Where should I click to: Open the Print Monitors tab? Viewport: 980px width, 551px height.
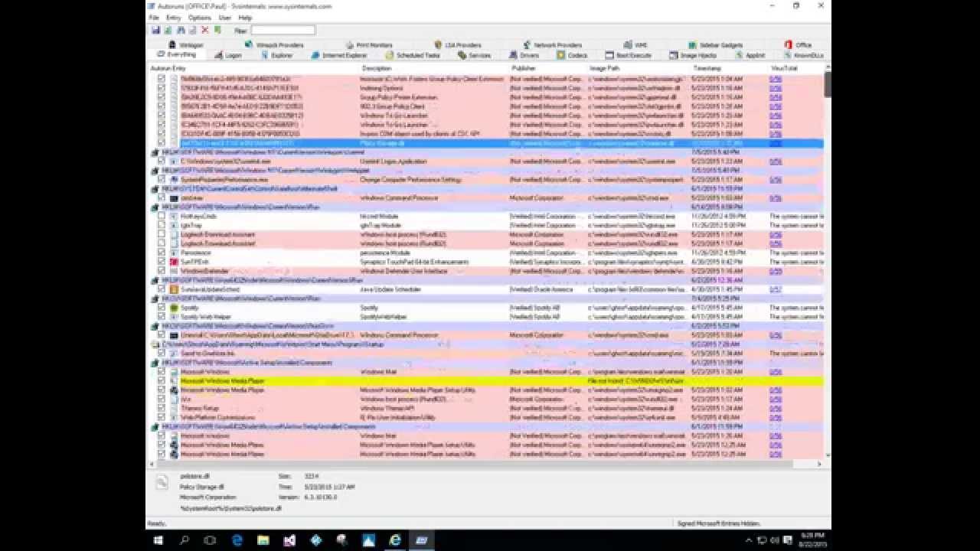tap(369, 45)
